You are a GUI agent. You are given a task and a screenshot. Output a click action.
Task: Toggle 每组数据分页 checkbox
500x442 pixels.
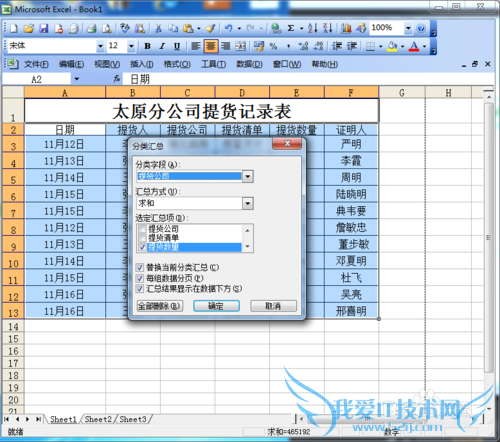pyautogui.click(x=140, y=278)
